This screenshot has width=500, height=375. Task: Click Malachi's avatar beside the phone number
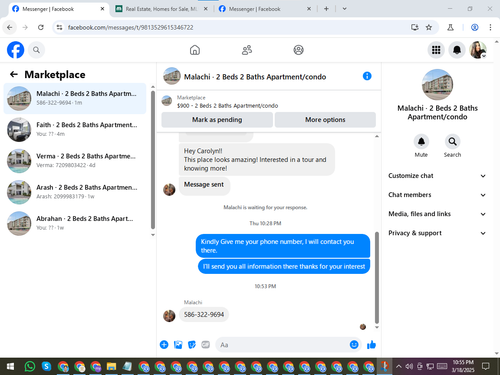point(169,315)
